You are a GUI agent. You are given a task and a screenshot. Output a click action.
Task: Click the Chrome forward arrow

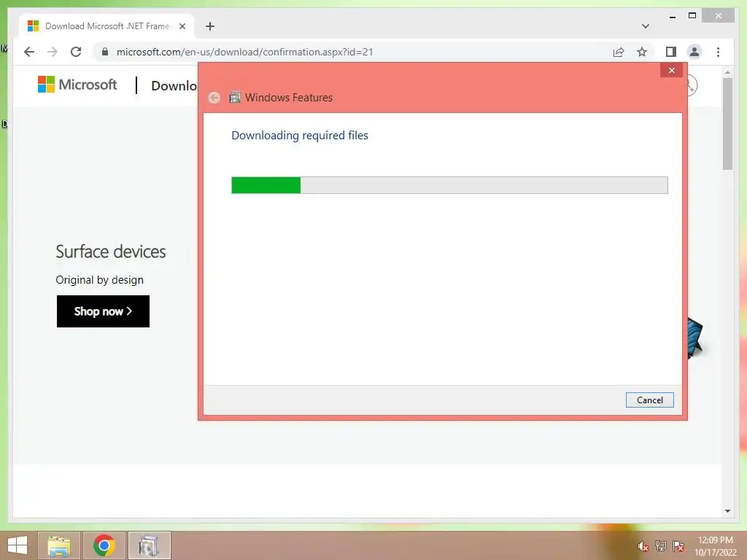pyautogui.click(x=53, y=52)
